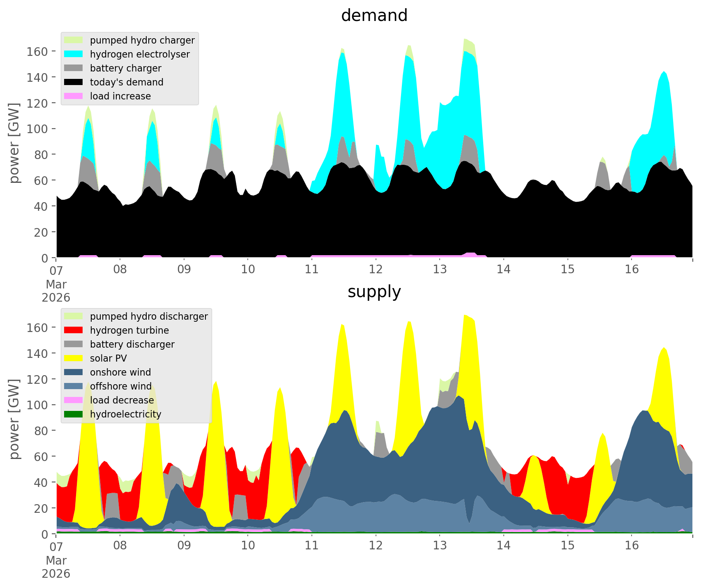
Task: Click the yellow solar PV legend swatch
Action: point(74,358)
